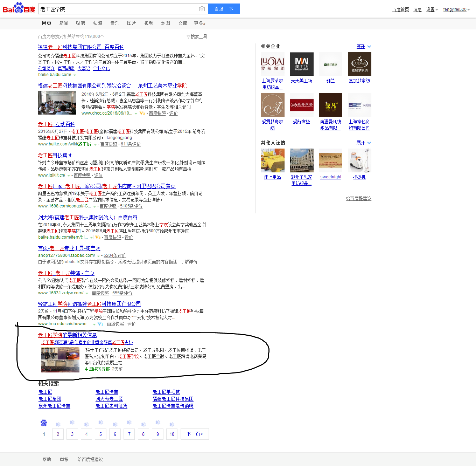Switch to the 音乐 tab
The width and height of the screenshot is (476, 466).
coord(115,23)
